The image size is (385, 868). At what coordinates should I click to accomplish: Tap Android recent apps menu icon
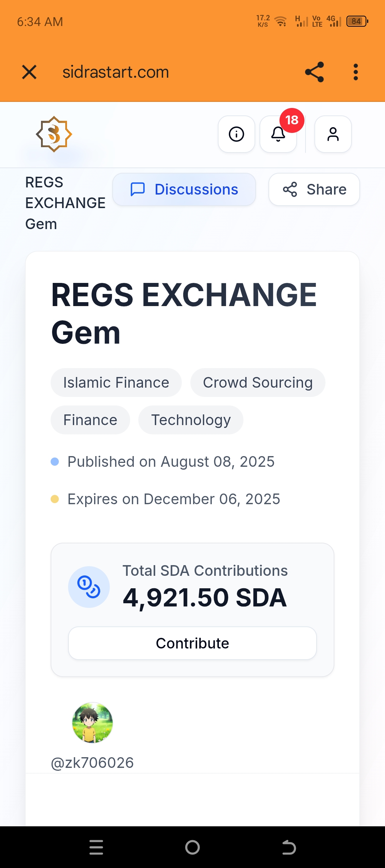[x=96, y=847]
